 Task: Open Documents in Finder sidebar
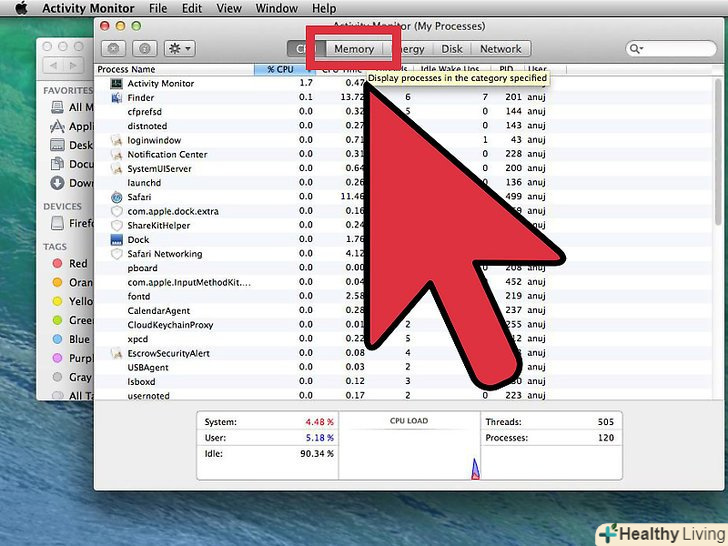pyautogui.click(x=72, y=164)
